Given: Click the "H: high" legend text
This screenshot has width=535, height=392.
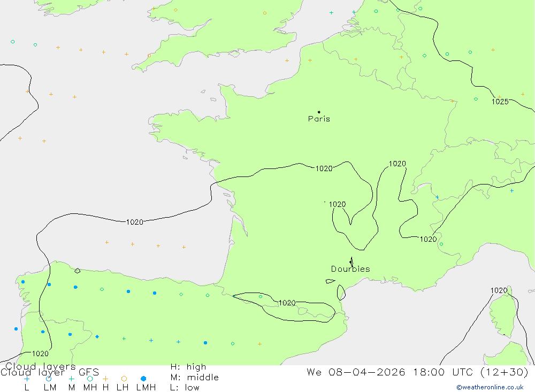Looking at the screenshot, I should click(x=188, y=367).
